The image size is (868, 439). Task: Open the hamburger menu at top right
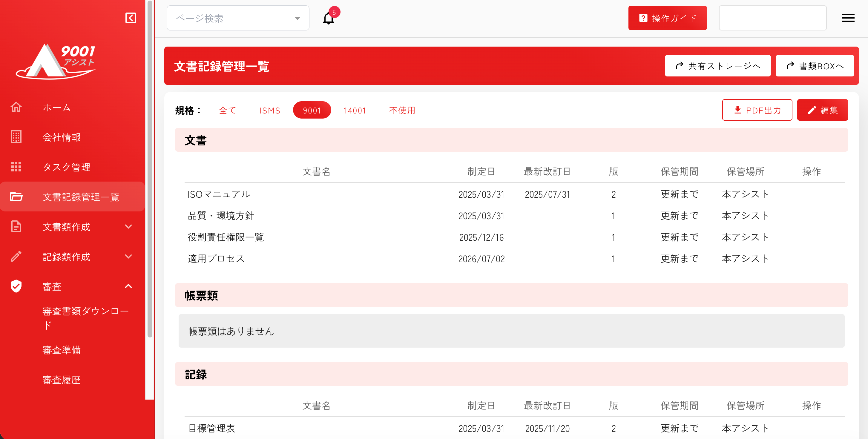[x=848, y=18]
